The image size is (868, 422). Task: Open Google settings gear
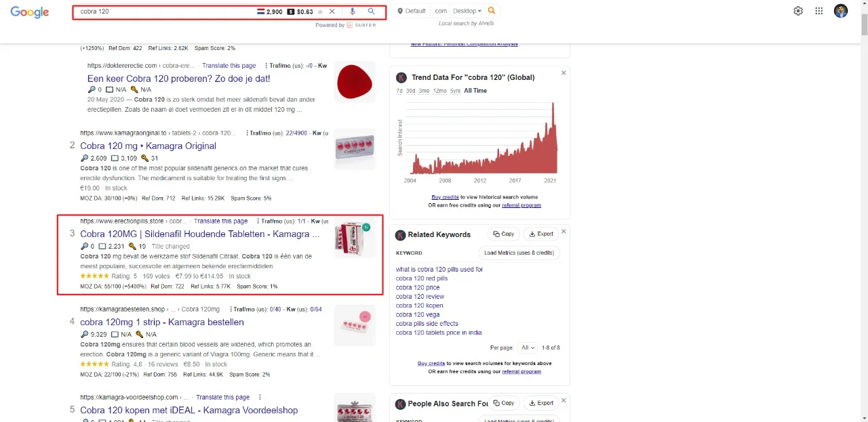point(798,11)
